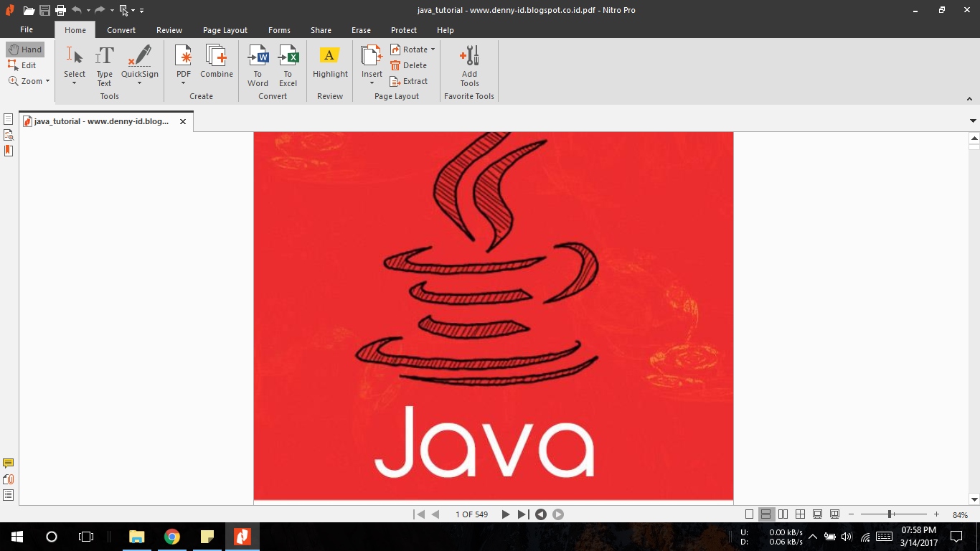Click the Redo arrow icon
This screenshot has height=551, width=980.
pyautogui.click(x=100, y=10)
